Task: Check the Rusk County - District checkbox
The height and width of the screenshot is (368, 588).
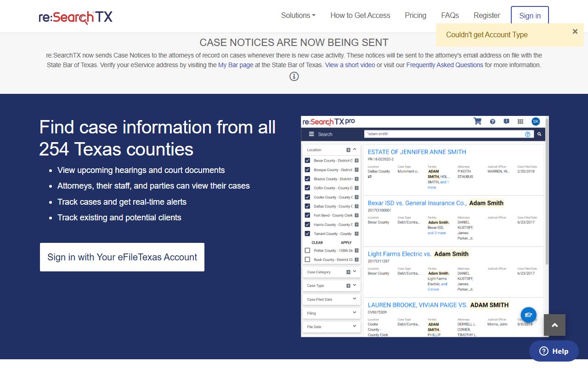Action: [308, 259]
